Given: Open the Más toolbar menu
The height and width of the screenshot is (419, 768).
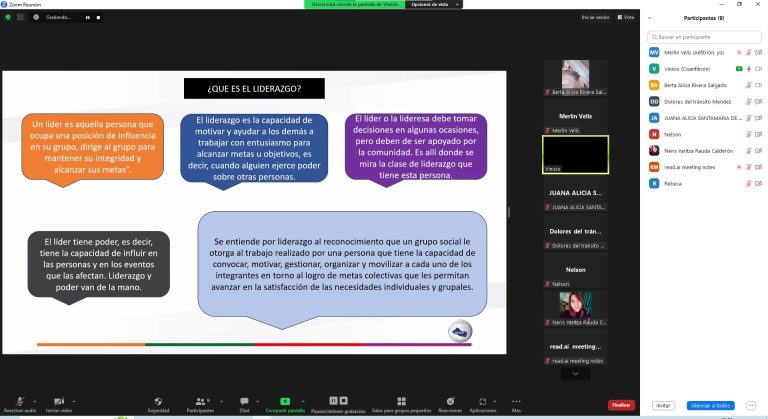Looking at the screenshot, I should click(x=516, y=402).
